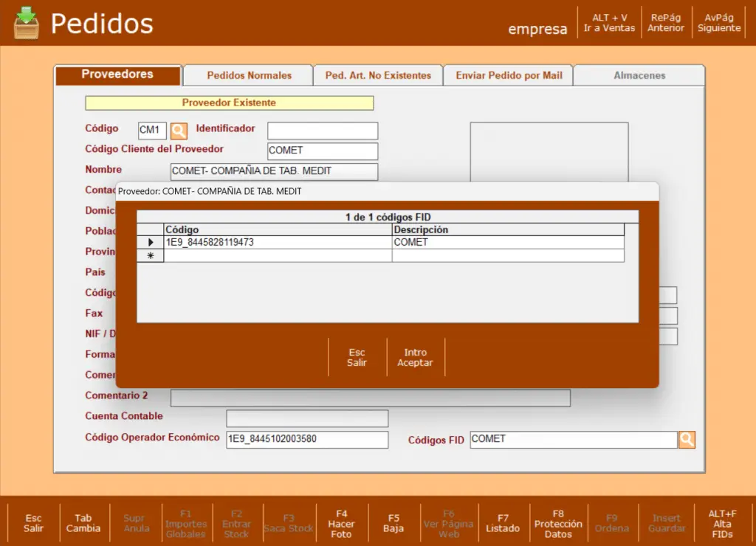756x546 pixels.
Task: Switch to Almacenes tab
Action: [x=639, y=76]
